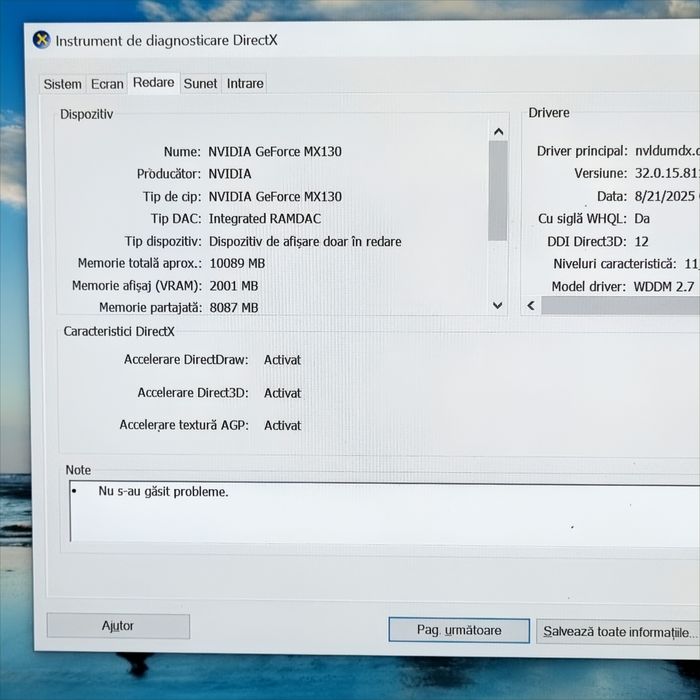Image resolution: width=700 pixels, height=700 pixels.
Task: Switch to the Sistem tab
Action: point(62,84)
